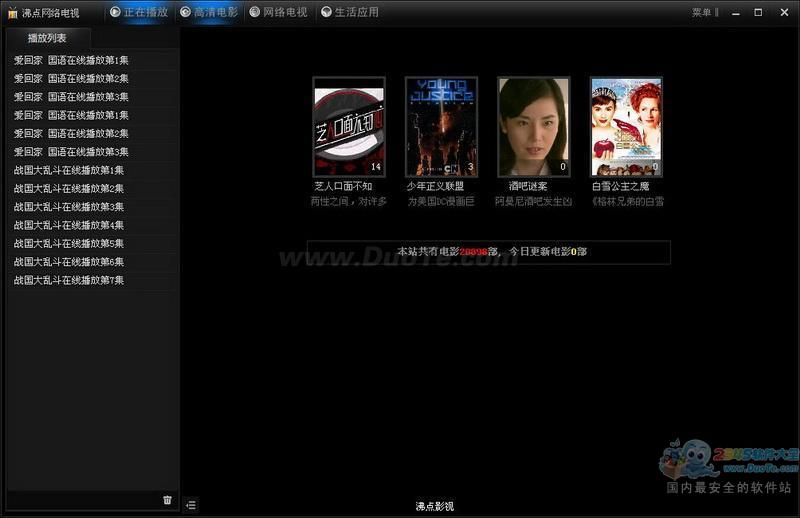Open the Young Justice poster thumbnail
The width and height of the screenshot is (800, 518).
click(x=441, y=127)
